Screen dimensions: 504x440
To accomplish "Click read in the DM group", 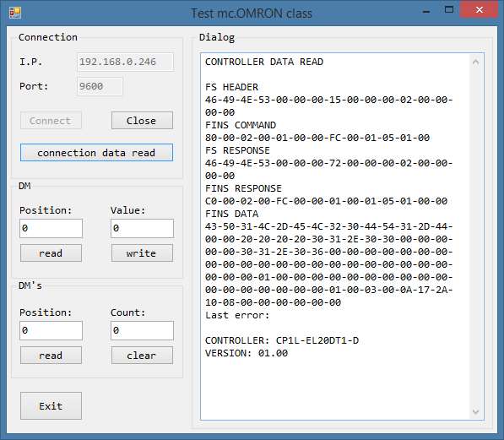I will click(x=51, y=253).
